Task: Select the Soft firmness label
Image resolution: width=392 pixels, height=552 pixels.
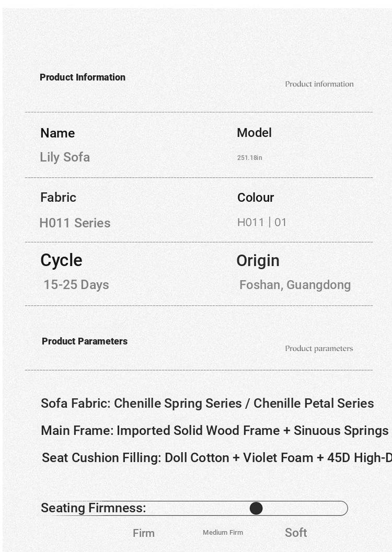Action: tap(296, 533)
